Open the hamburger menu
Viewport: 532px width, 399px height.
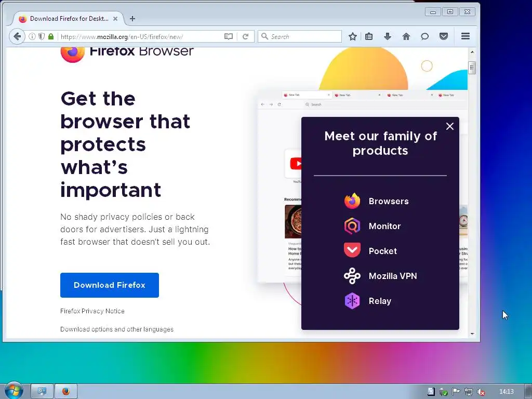coord(465,36)
